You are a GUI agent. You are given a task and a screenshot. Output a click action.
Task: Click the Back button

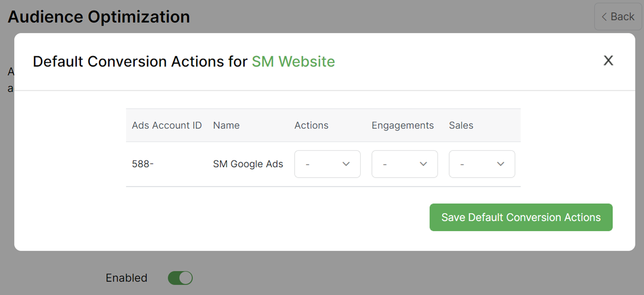point(618,17)
